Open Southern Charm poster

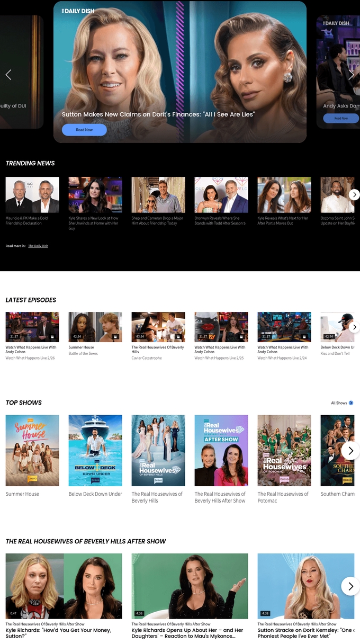(338, 451)
